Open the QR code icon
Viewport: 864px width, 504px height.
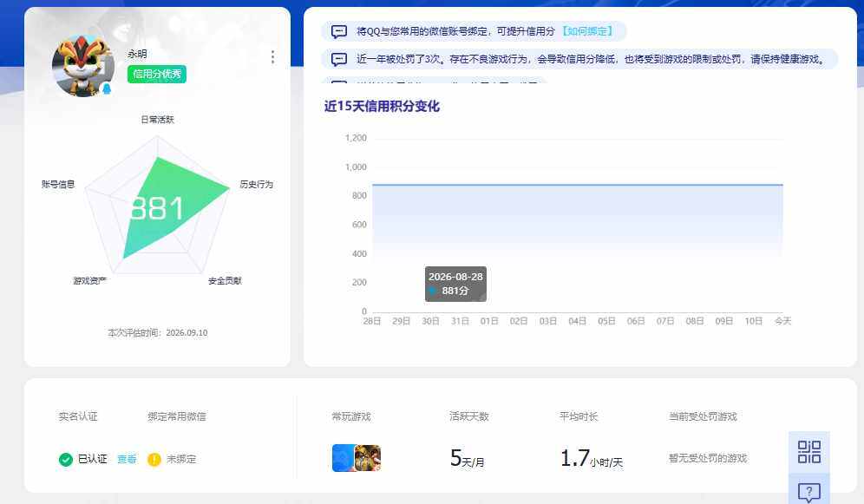[x=808, y=452]
